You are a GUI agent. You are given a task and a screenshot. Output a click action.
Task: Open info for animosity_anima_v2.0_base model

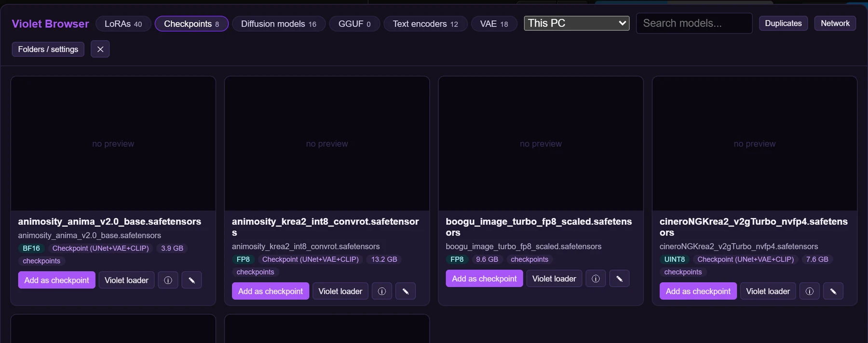point(168,280)
